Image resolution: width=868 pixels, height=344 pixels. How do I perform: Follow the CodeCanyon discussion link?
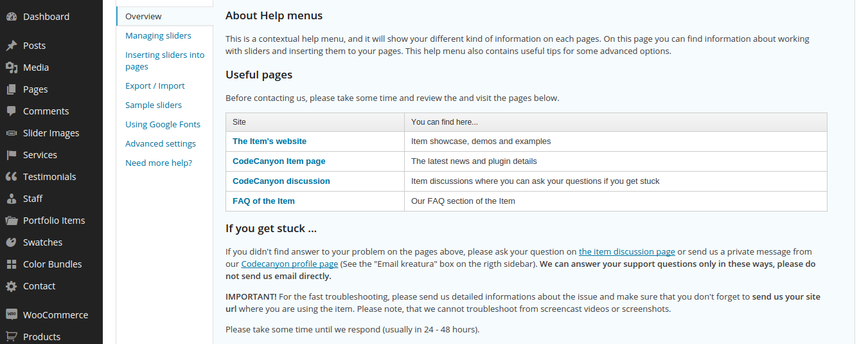[x=281, y=181]
